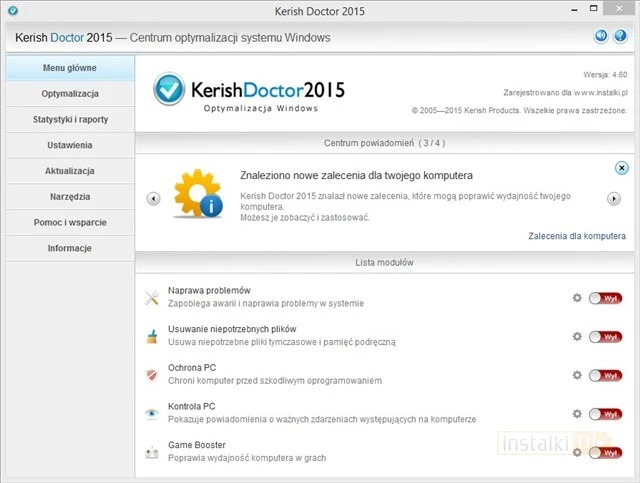The image size is (640, 483).
Task: Dismiss the notification with the X button
Action: coord(621,168)
